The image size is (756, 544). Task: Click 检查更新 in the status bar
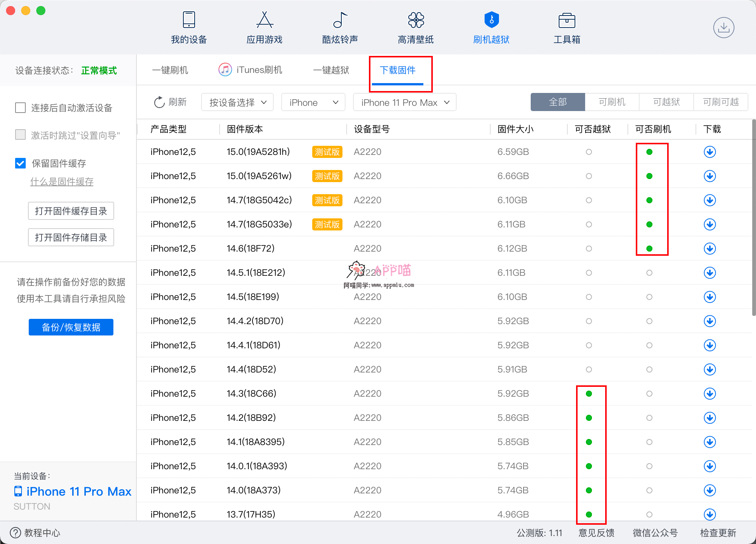(x=718, y=533)
